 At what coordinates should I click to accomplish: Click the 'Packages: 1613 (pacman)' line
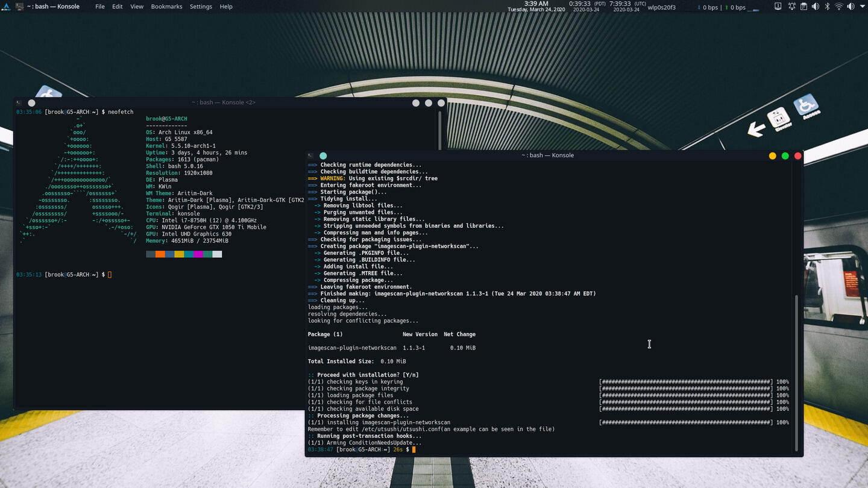point(182,160)
